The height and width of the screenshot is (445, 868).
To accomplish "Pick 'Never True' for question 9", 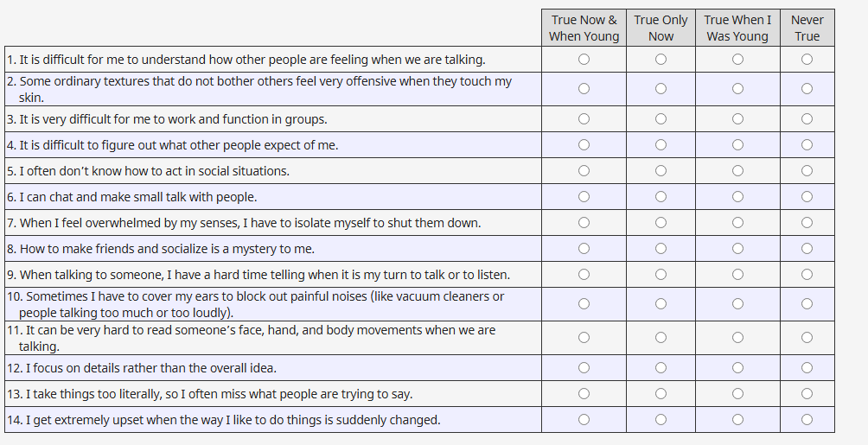I will pyautogui.click(x=807, y=275).
